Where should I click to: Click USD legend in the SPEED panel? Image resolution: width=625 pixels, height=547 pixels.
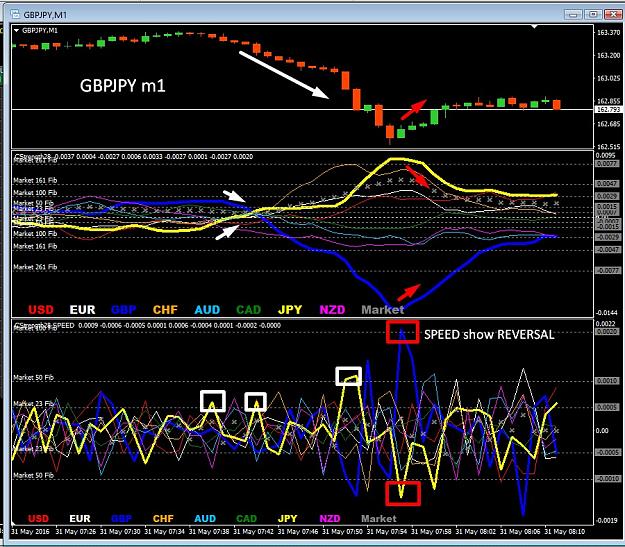38,518
